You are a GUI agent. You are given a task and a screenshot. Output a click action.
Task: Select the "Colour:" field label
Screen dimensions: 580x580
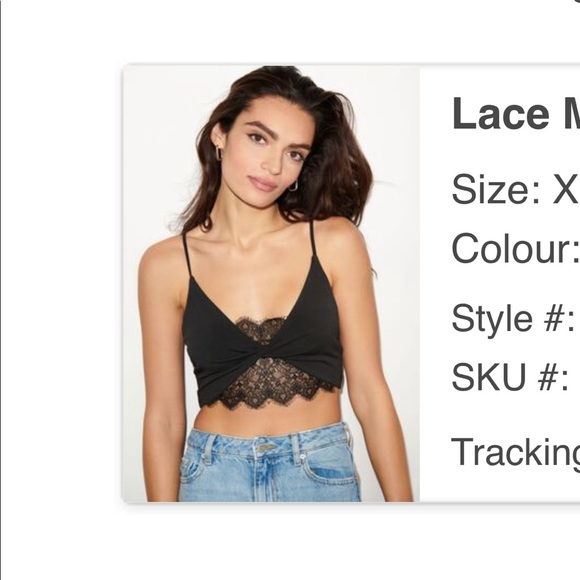(516, 248)
